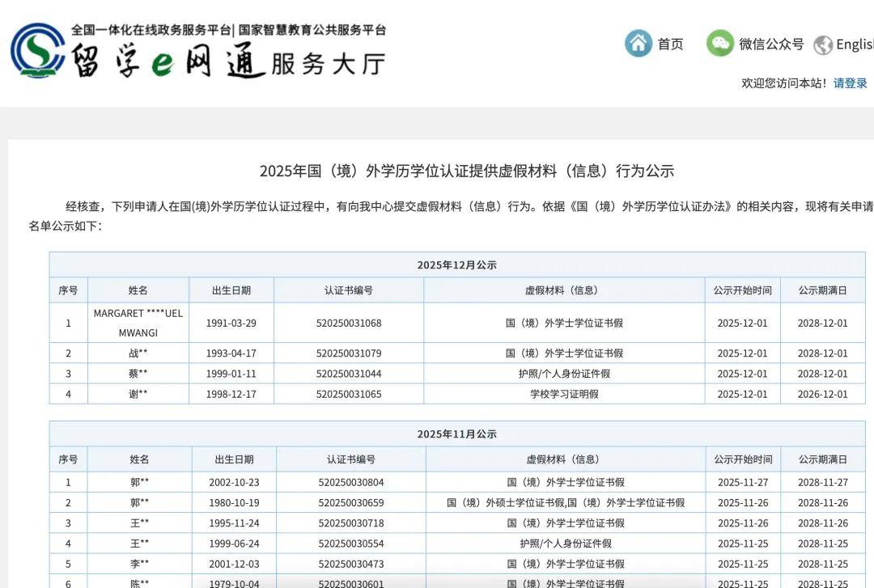The height and width of the screenshot is (588, 874).
Task: Click 公示期满日 column header in November table
Action: point(822,459)
